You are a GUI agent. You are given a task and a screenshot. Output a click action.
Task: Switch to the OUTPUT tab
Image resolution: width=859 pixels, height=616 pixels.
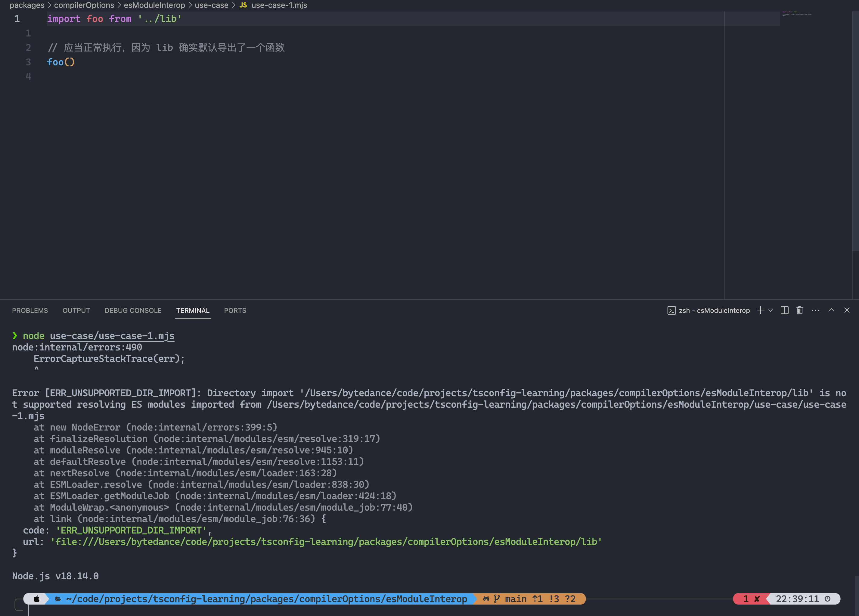76,310
